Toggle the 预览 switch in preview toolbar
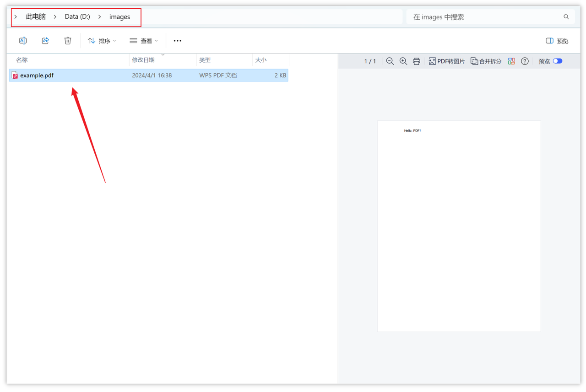This screenshot has width=586, height=392. tap(558, 61)
